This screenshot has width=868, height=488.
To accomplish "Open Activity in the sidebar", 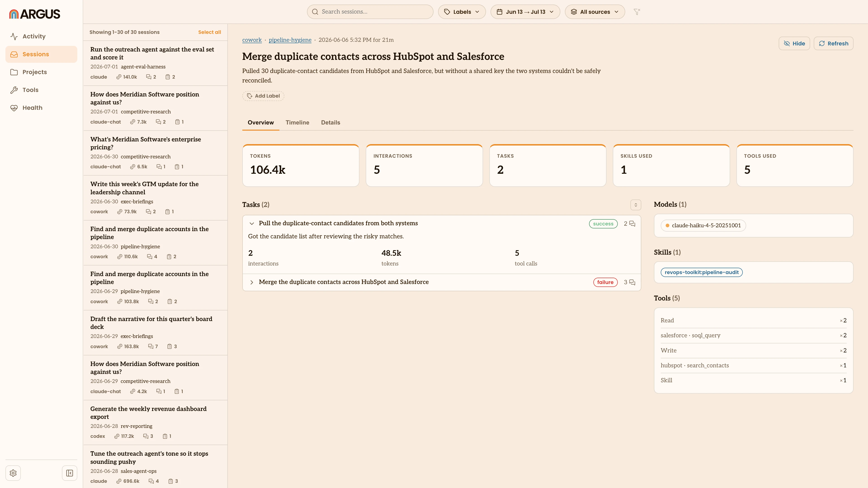I will click(x=41, y=36).
